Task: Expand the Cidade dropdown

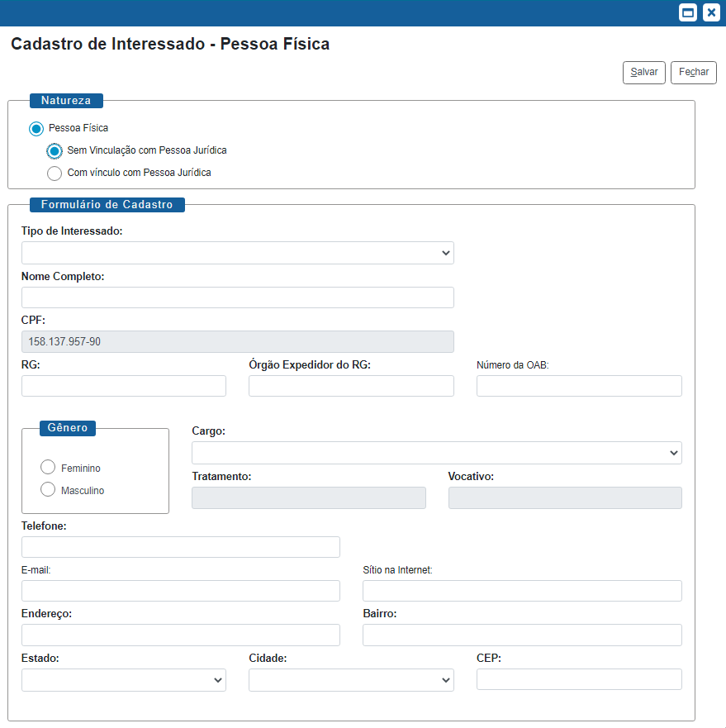Action: [351, 680]
